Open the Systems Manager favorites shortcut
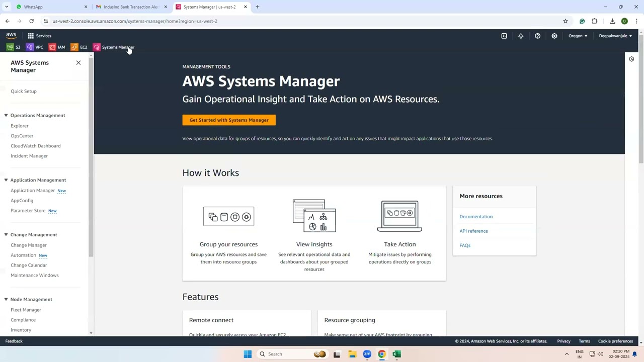Screen dimensions: 644x362 click(114, 47)
